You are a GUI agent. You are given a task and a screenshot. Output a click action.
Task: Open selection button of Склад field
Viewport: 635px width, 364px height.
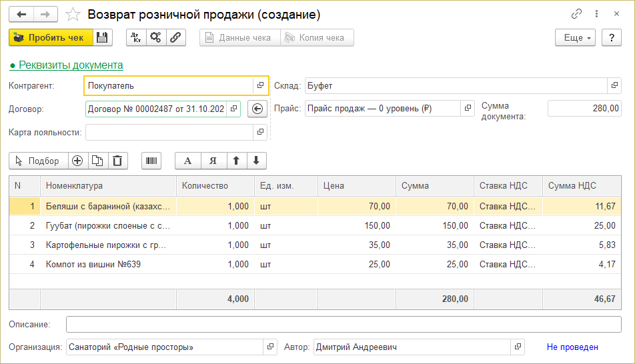[x=614, y=86]
